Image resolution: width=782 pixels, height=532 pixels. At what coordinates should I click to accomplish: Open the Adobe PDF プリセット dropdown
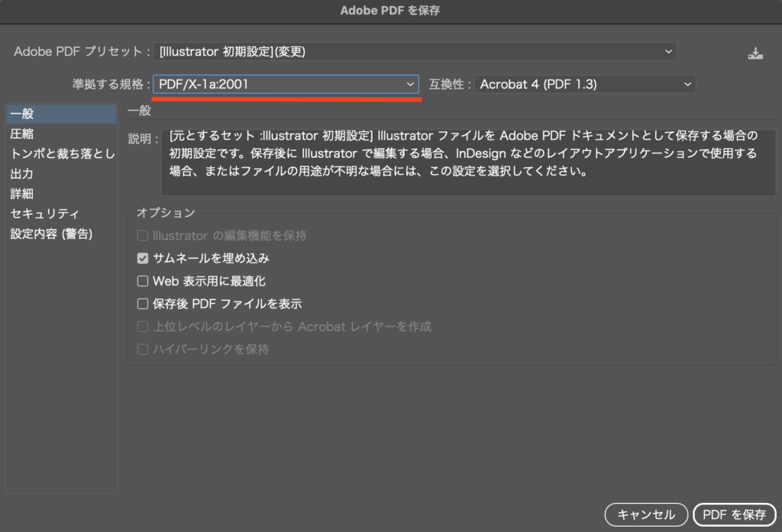415,51
